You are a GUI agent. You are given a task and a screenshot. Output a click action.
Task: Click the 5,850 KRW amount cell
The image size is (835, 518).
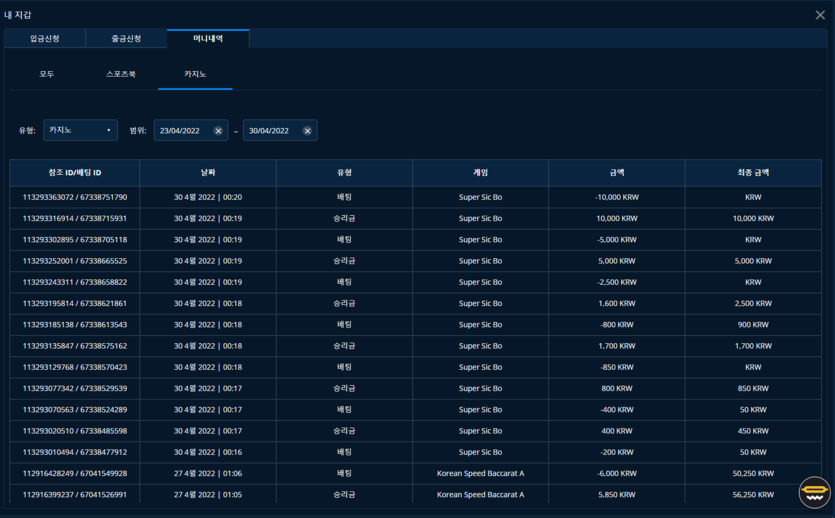(617, 495)
